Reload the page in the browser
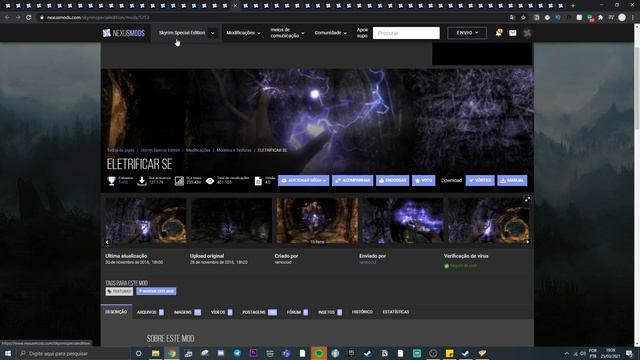640x360 pixels. pos(29,18)
